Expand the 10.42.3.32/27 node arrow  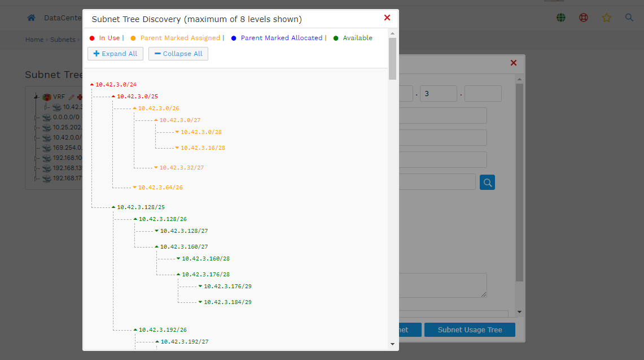click(x=156, y=167)
